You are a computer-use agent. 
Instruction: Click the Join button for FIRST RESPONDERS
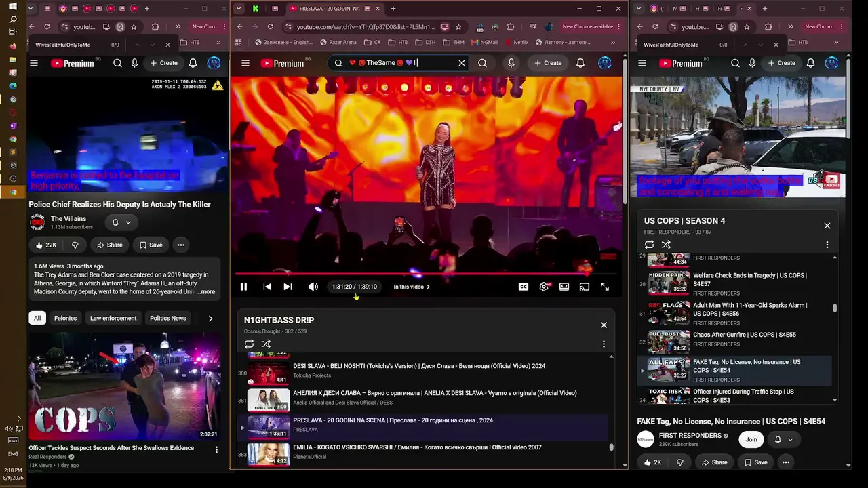pos(751,439)
